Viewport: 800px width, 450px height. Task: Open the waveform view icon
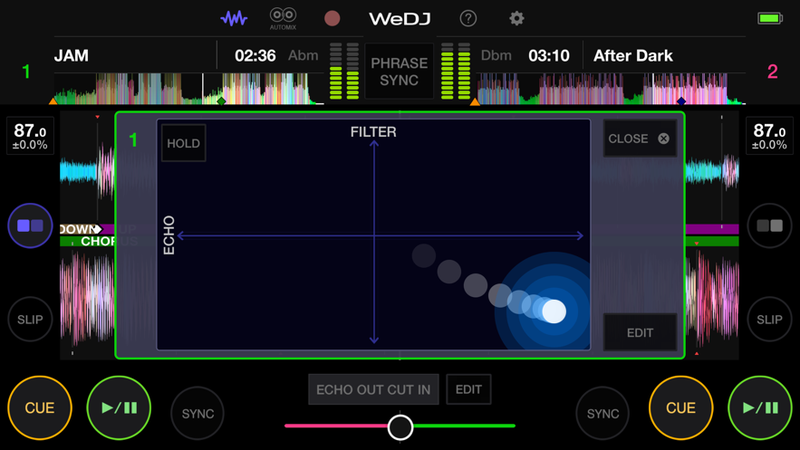[x=234, y=19]
